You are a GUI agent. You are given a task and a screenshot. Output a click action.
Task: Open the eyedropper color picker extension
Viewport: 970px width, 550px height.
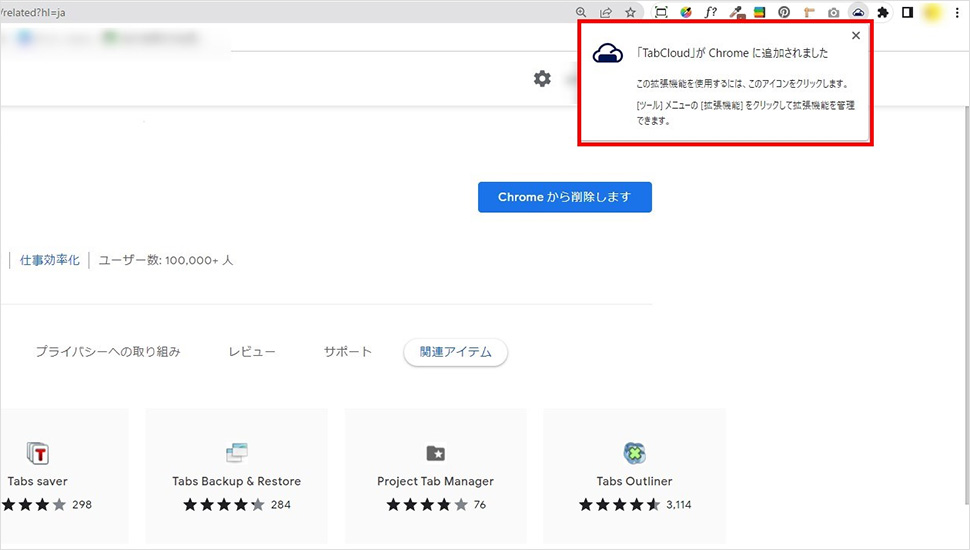(736, 12)
